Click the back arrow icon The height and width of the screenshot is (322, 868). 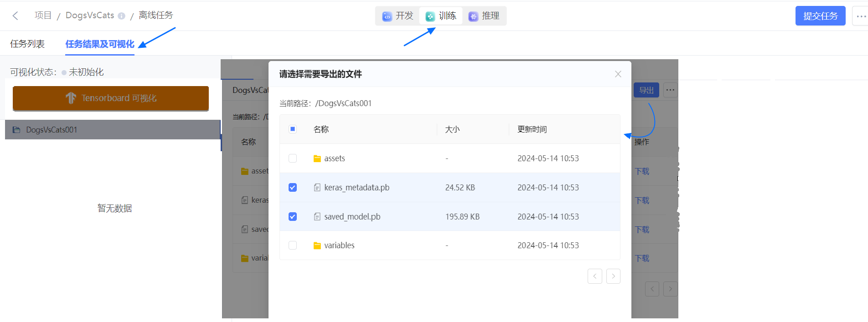pyautogui.click(x=15, y=16)
